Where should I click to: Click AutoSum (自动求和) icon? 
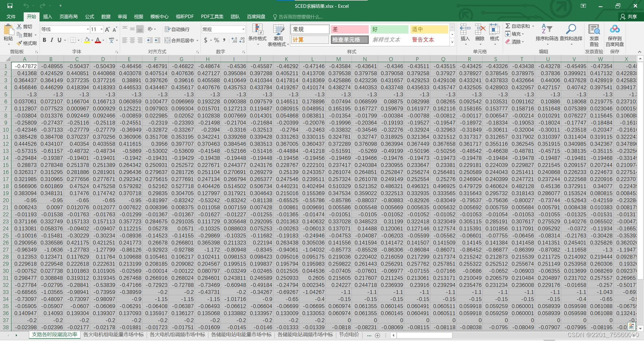(508, 26)
